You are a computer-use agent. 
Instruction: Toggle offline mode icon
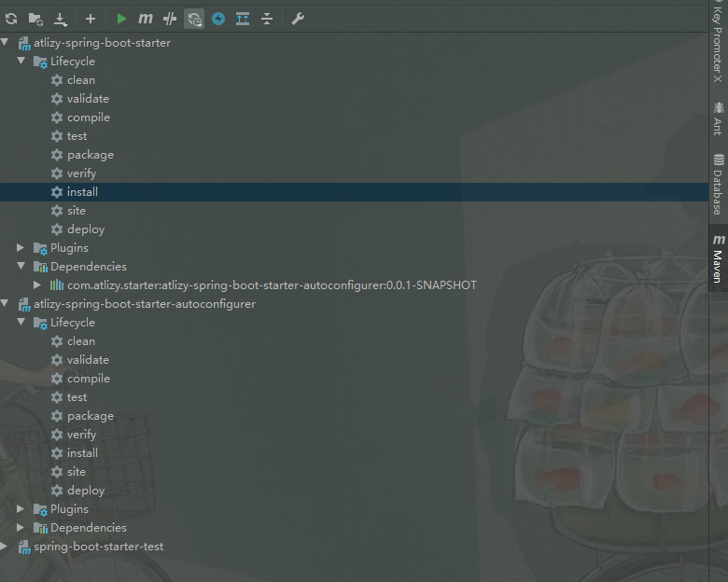[x=170, y=19]
